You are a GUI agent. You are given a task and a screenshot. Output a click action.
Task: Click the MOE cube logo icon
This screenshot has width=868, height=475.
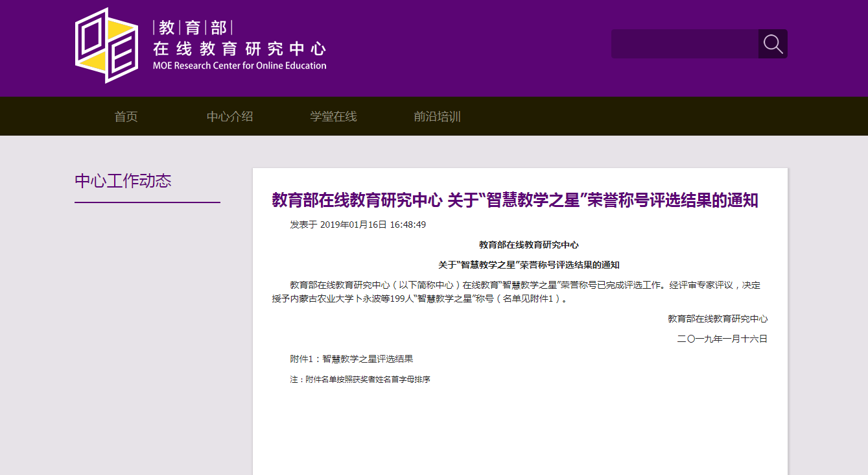coord(106,45)
